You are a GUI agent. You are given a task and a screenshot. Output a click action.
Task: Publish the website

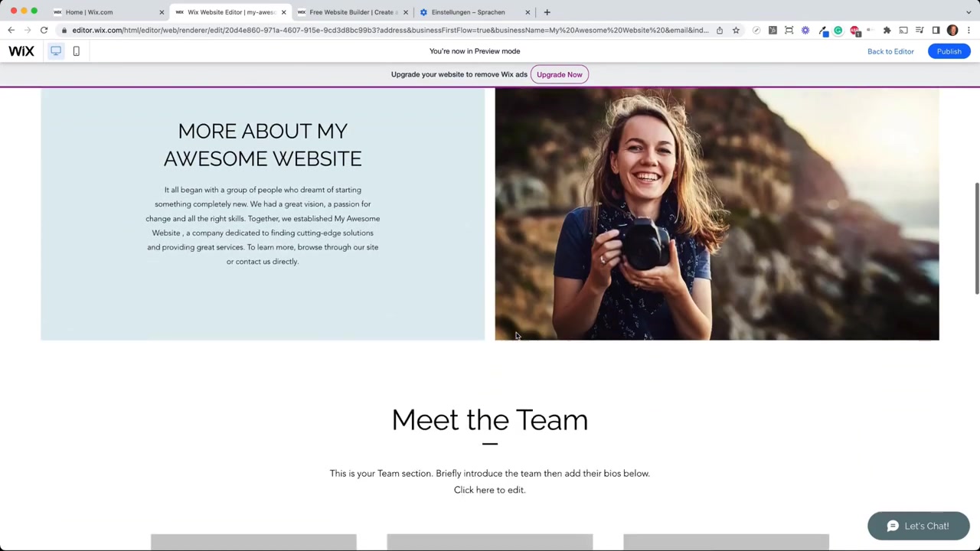949,51
